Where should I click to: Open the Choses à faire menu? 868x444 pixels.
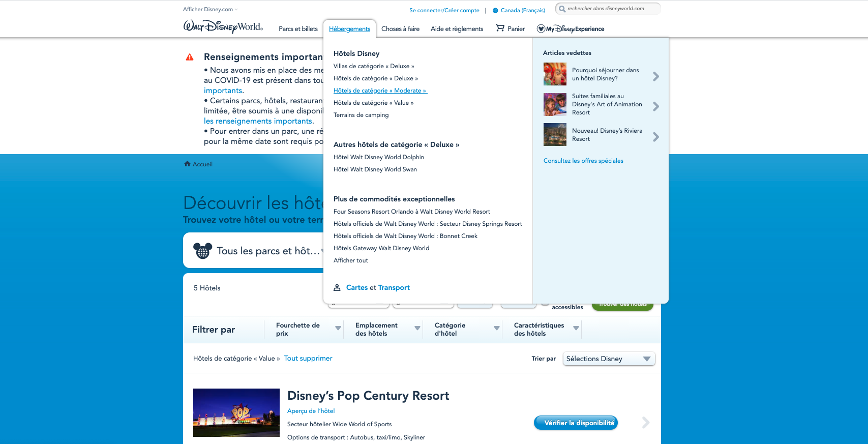click(x=400, y=29)
